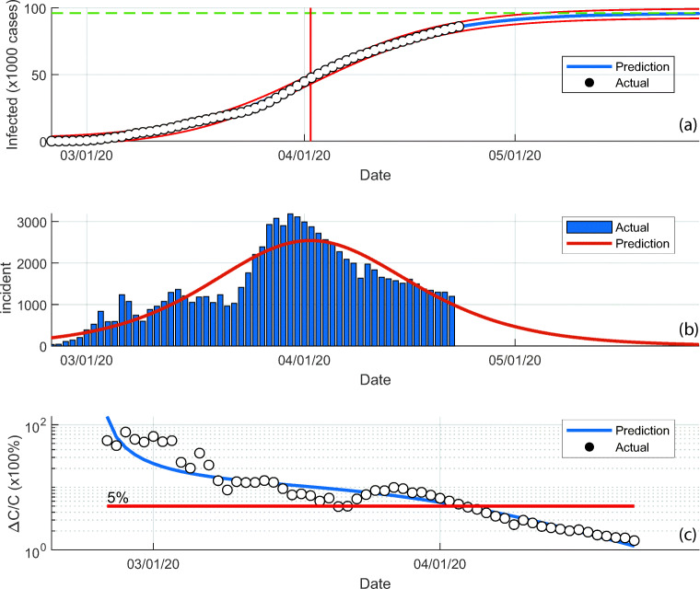Image resolution: width=700 pixels, height=589 pixels.
Task: Click the tallest blue bar in the incident histogram
Action: click(x=290, y=280)
